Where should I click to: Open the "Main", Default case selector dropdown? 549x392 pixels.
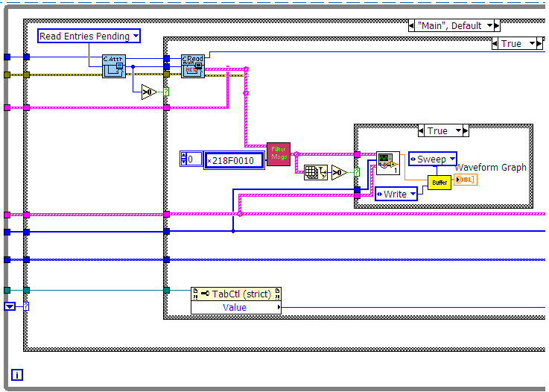pyautogui.click(x=489, y=25)
